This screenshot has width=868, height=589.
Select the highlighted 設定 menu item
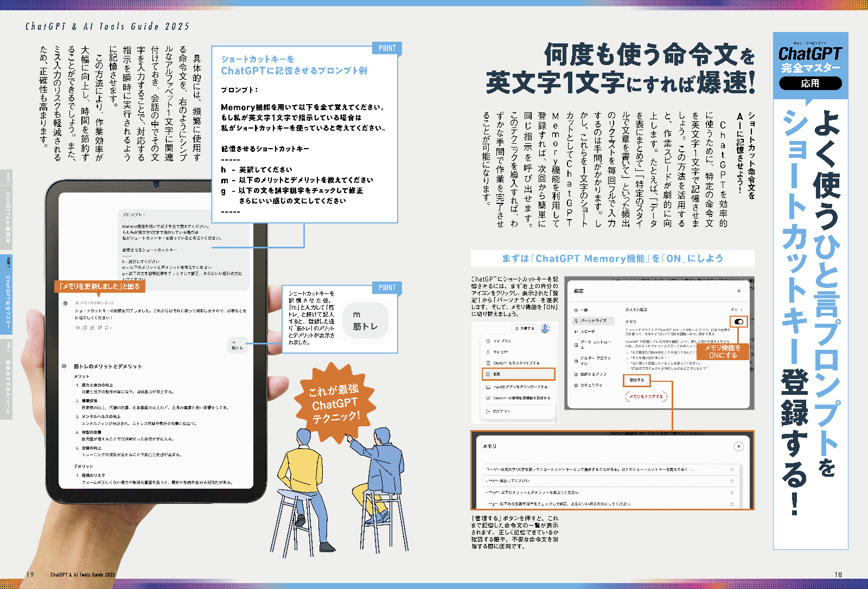point(518,374)
